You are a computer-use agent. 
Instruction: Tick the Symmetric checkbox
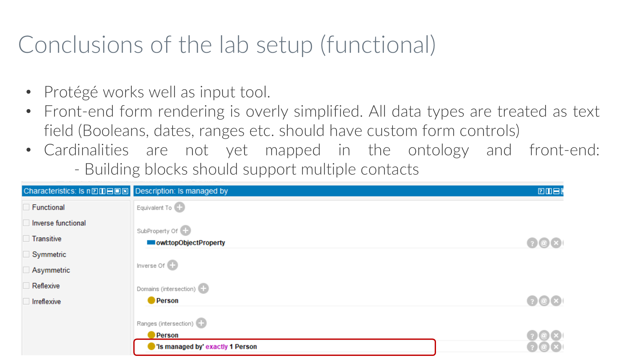point(26,254)
